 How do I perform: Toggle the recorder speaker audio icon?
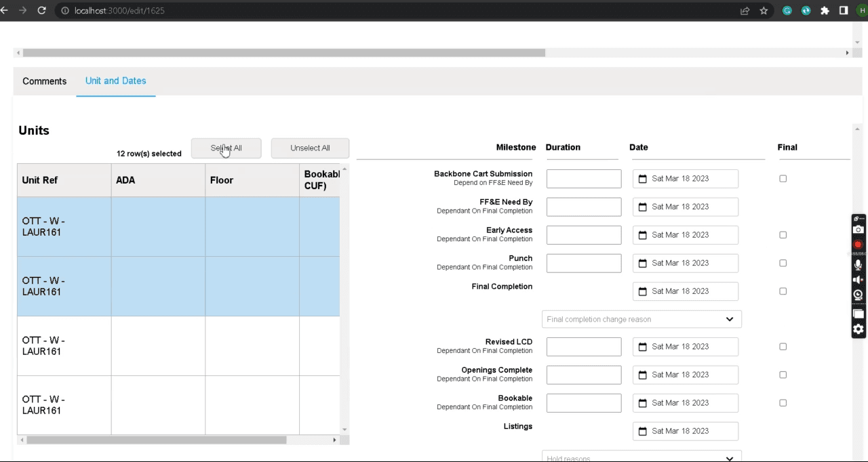[858, 280]
